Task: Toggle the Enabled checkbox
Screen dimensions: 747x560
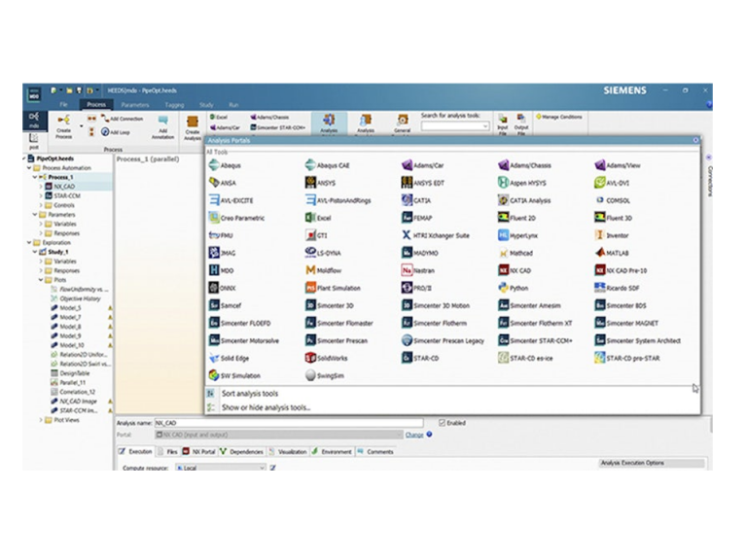Action: coord(442,423)
